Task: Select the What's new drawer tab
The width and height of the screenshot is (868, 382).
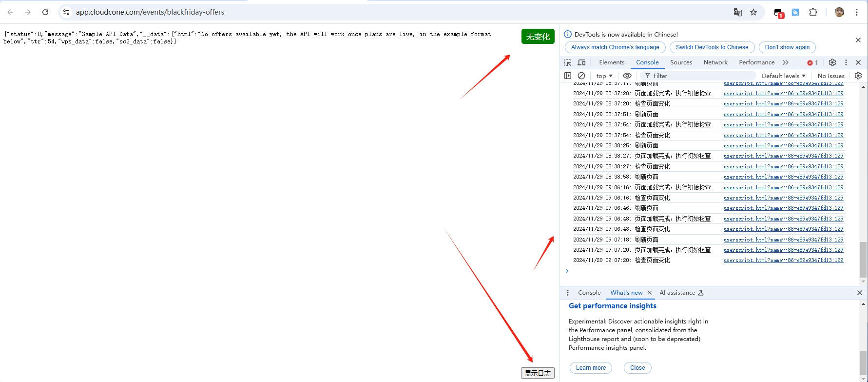Action: pos(626,293)
